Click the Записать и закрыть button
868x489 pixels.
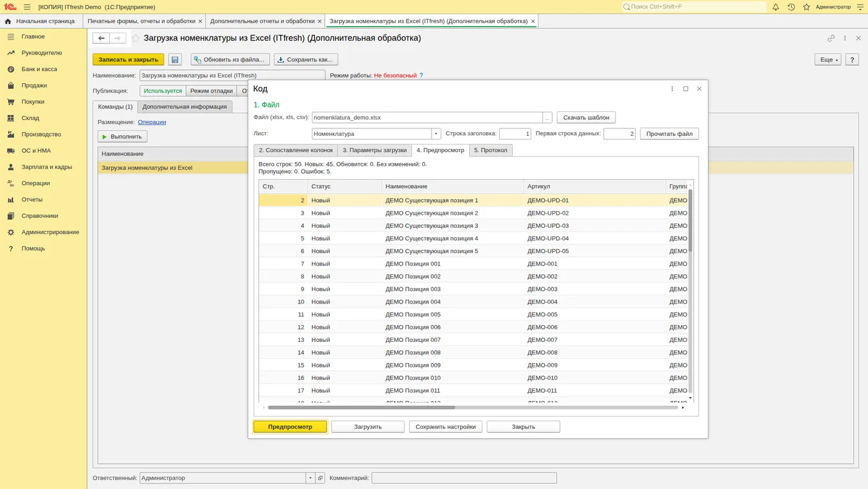click(x=128, y=60)
